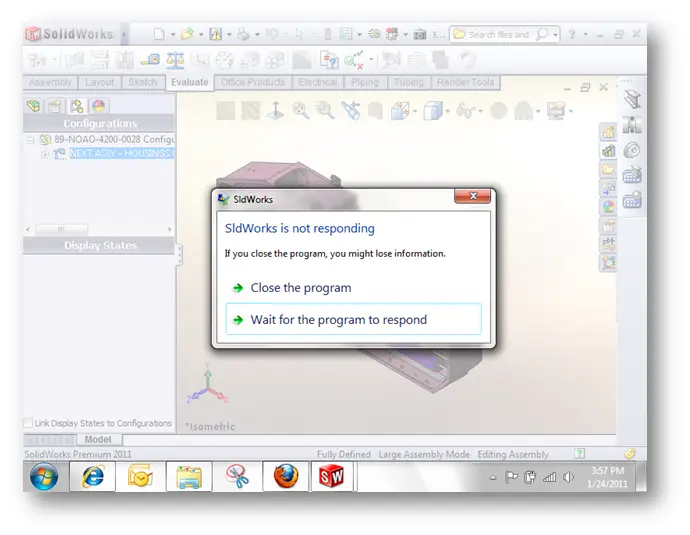Expand the SolidWorks menu flyout arrow

pyautogui.click(x=124, y=34)
